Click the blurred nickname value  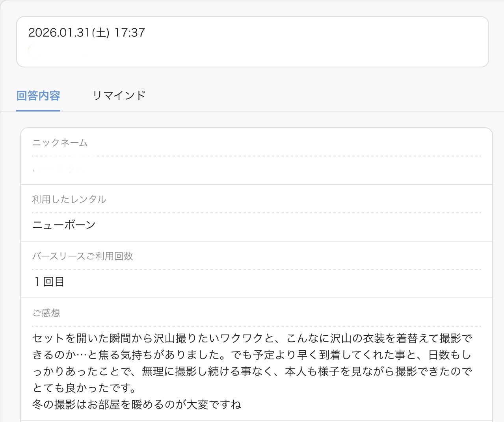click(x=55, y=171)
